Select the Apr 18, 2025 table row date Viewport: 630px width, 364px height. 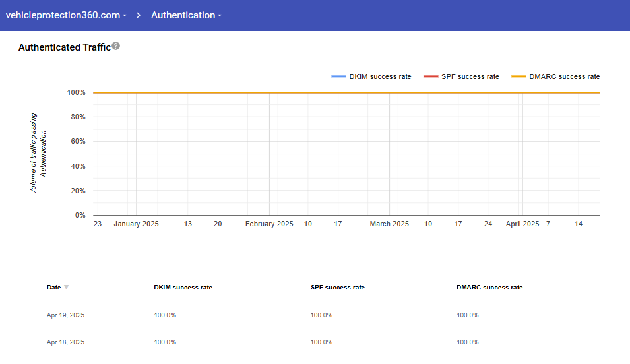[x=65, y=342]
